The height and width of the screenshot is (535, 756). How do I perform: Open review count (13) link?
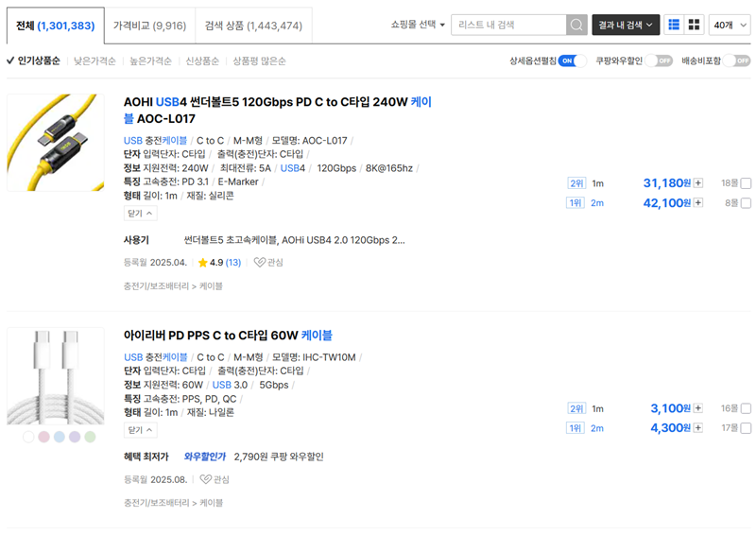[233, 263]
